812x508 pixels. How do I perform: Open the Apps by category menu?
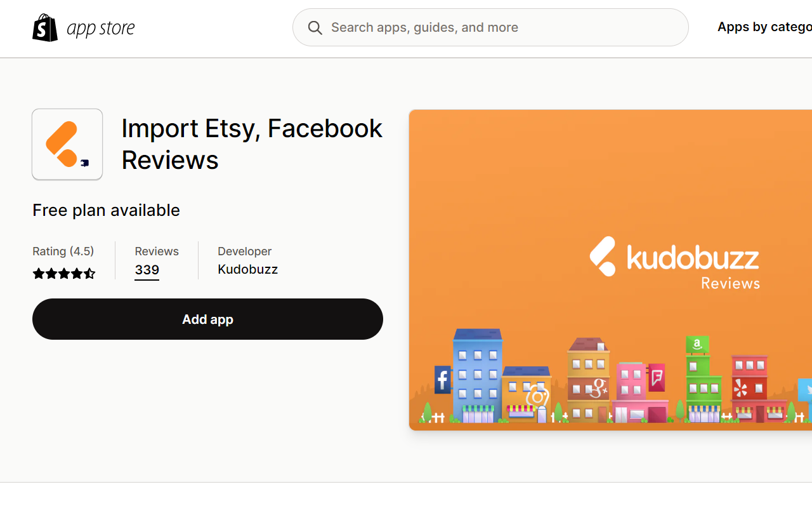coord(764,27)
